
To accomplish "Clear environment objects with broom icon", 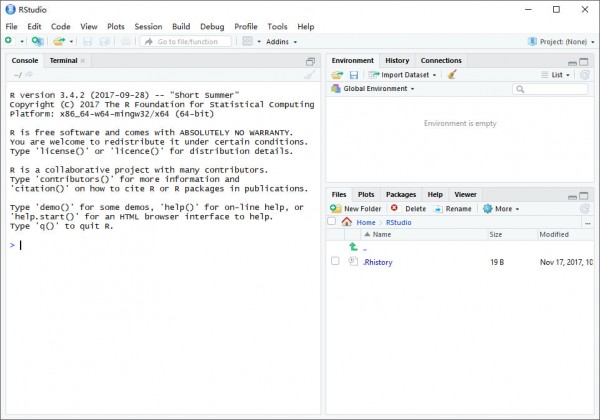I will 452,75.
